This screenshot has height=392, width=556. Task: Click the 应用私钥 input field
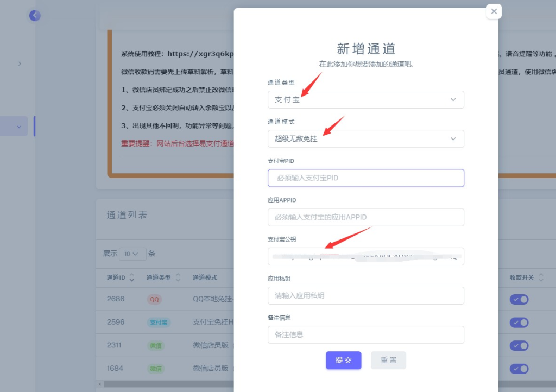point(365,295)
